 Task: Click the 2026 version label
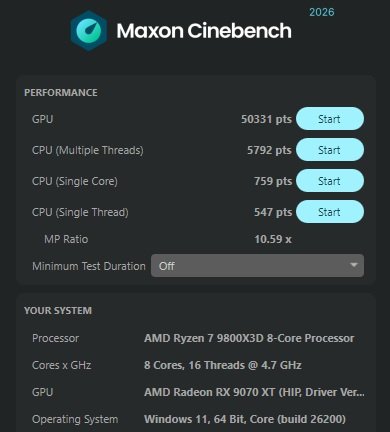(x=321, y=12)
